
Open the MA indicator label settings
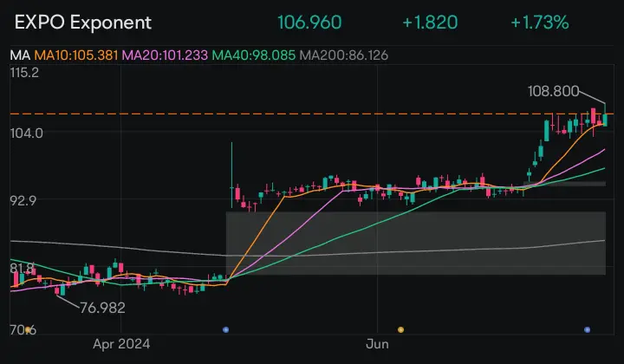click(20, 55)
